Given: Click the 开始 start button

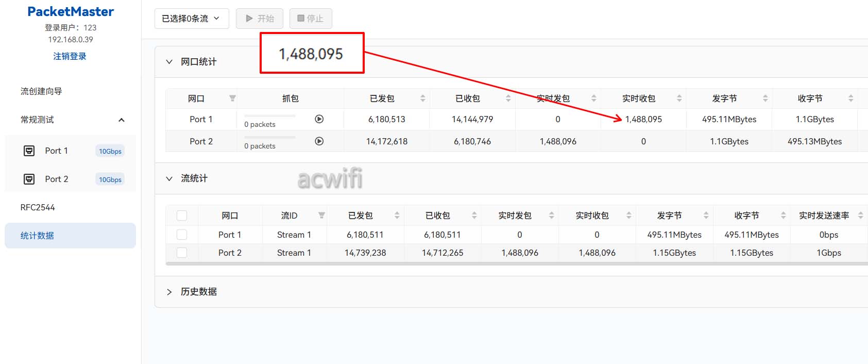Looking at the screenshot, I should point(260,19).
